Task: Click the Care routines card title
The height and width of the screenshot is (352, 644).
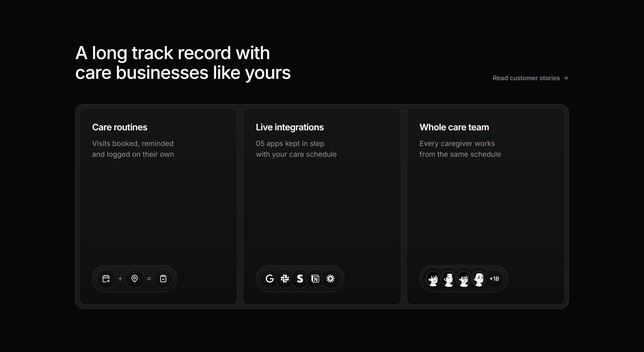Action: pyautogui.click(x=120, y=127)
